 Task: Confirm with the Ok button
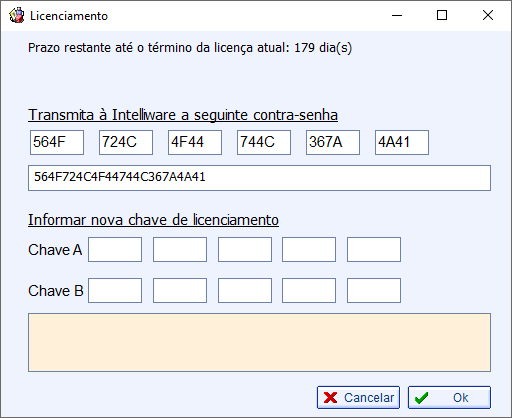click(449, 397)
